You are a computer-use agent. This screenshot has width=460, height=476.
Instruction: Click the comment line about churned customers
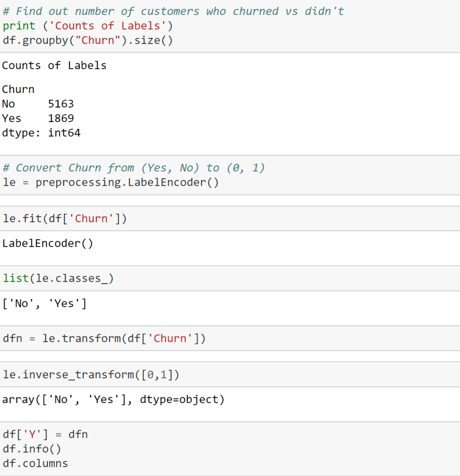174,12
